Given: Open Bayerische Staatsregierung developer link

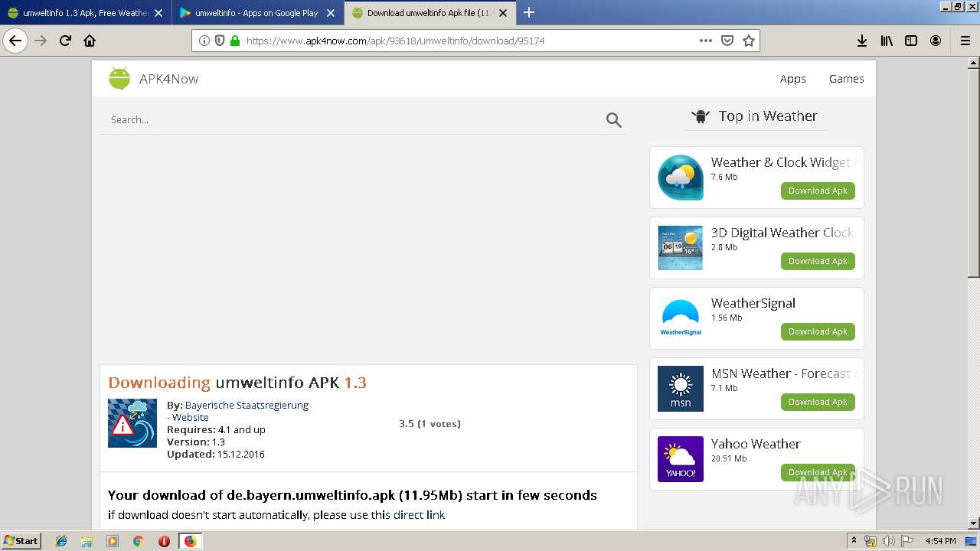Looking at the screenshot, I should tap(247, 405).
